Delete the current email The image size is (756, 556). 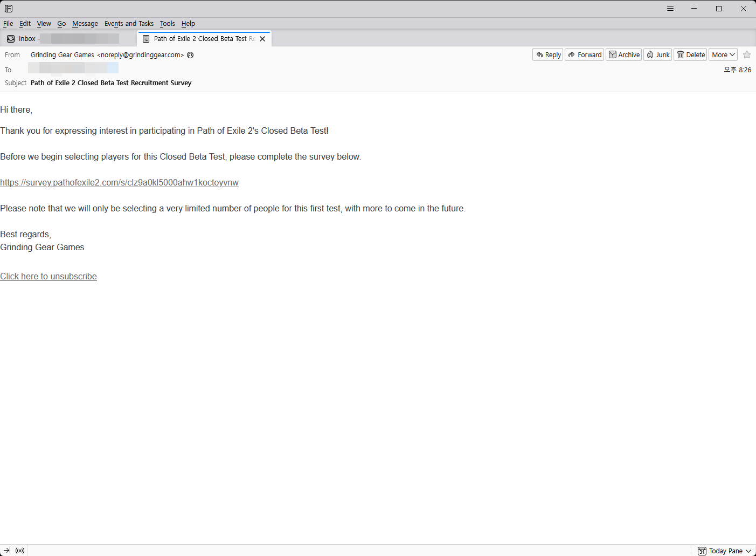[x=690, y=54]
